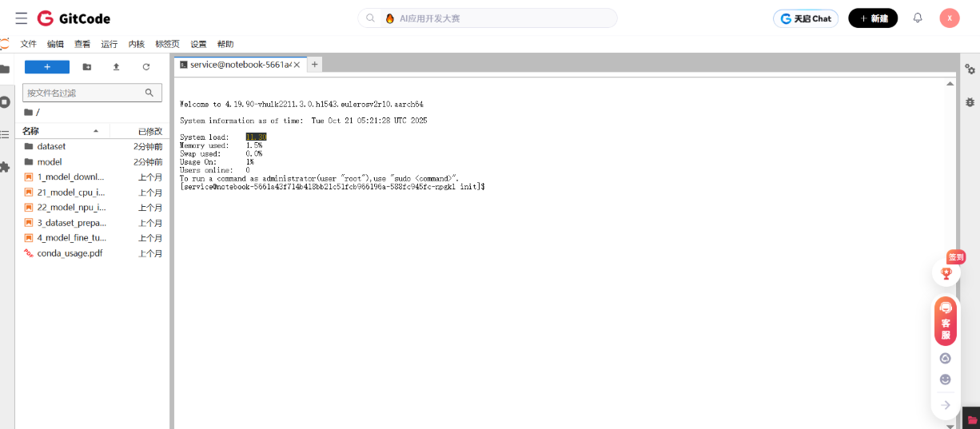Open the 客服 customer service widget
This screenshot has height=429, width=980.
[x=946, y=321]
